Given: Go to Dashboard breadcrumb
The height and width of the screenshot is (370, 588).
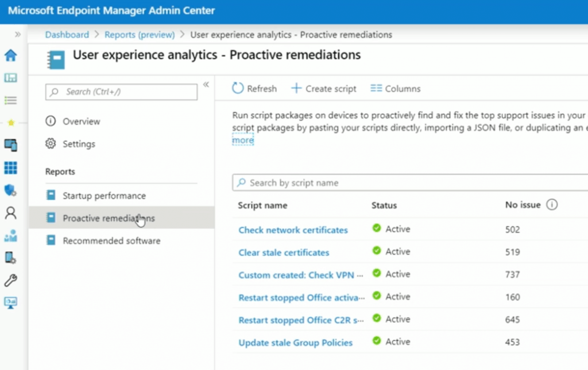Looking at the screenshot, I should pos(67,34).
